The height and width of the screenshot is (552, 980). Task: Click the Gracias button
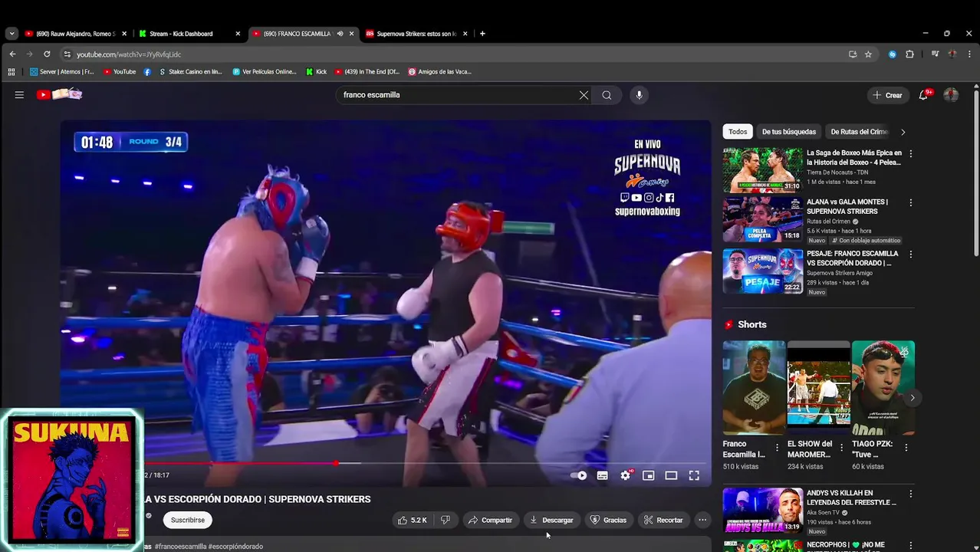coord(608,520)
